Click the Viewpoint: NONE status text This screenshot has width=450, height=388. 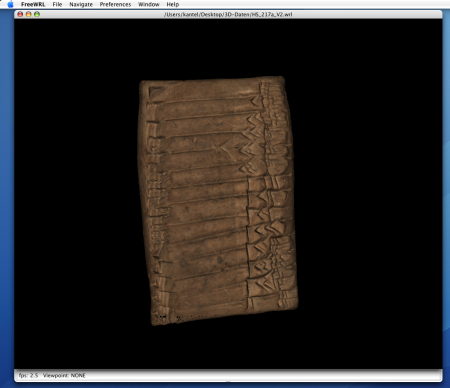tap(64, 375)
